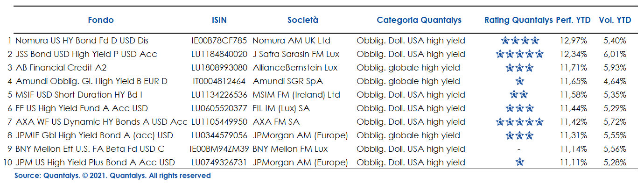Sort by the Perf. YTD header

click(x=573, y=20)
